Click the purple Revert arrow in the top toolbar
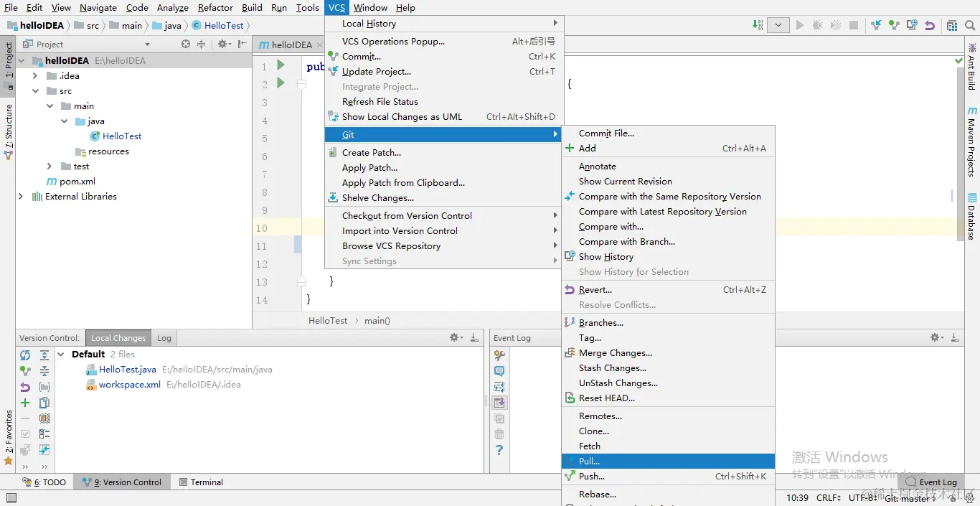 (x=930, y=25)
